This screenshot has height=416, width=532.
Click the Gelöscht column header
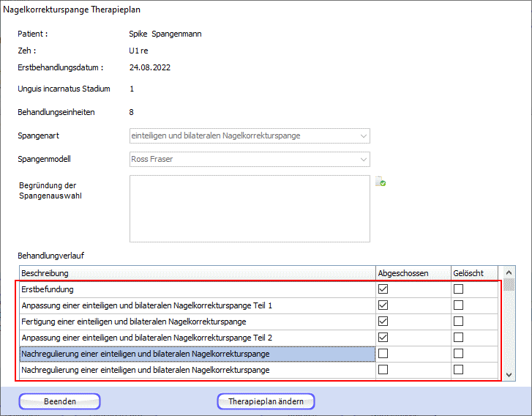click(474, 273)
